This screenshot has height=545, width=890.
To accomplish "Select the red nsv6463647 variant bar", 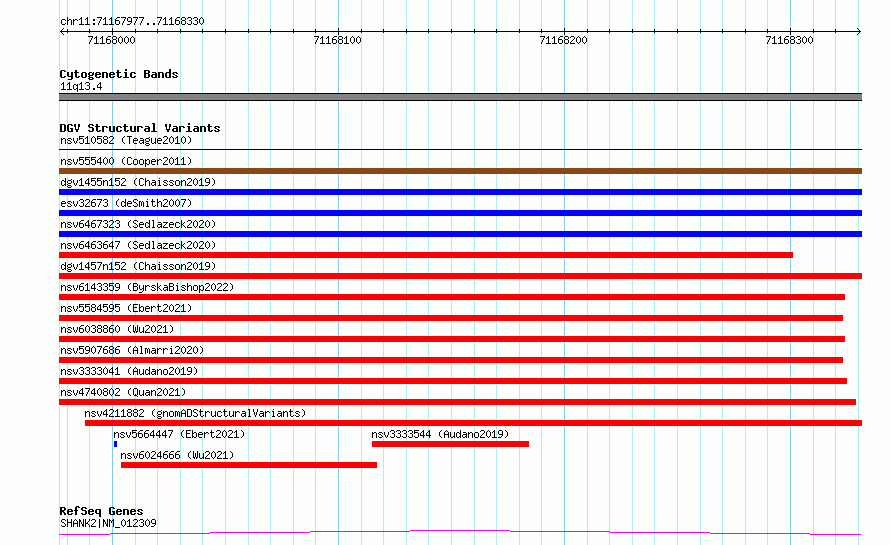I will click(426, 255).
